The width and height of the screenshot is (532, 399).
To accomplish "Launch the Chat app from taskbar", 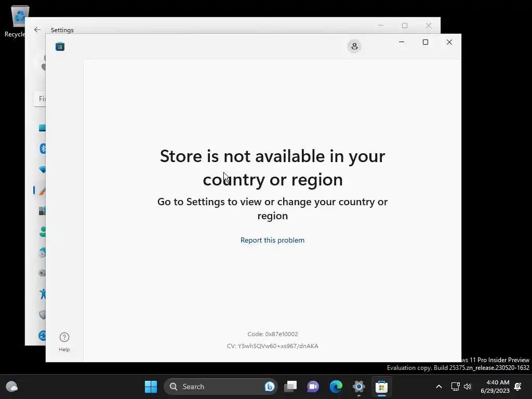I will (313, 387).
